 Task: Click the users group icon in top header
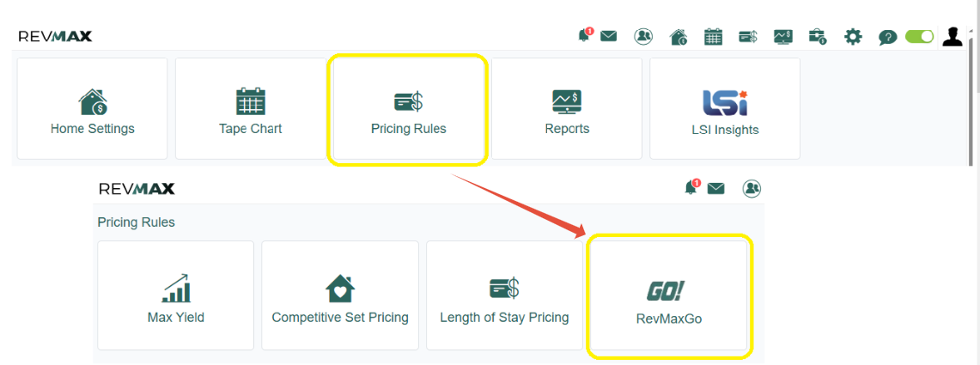coord(642,37)
